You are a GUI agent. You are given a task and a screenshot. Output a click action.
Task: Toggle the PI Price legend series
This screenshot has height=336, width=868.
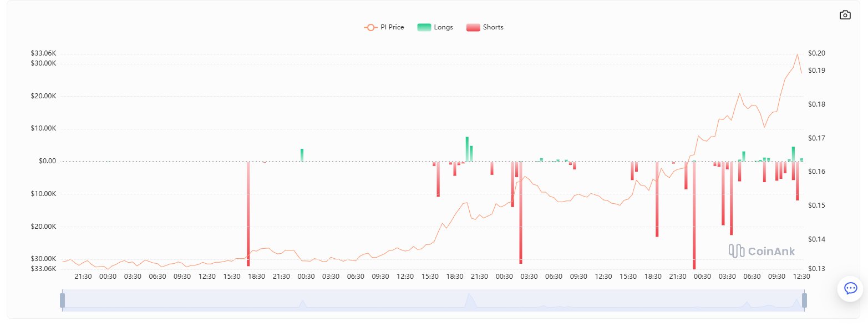pyautogui.click(x=384, y=27)
